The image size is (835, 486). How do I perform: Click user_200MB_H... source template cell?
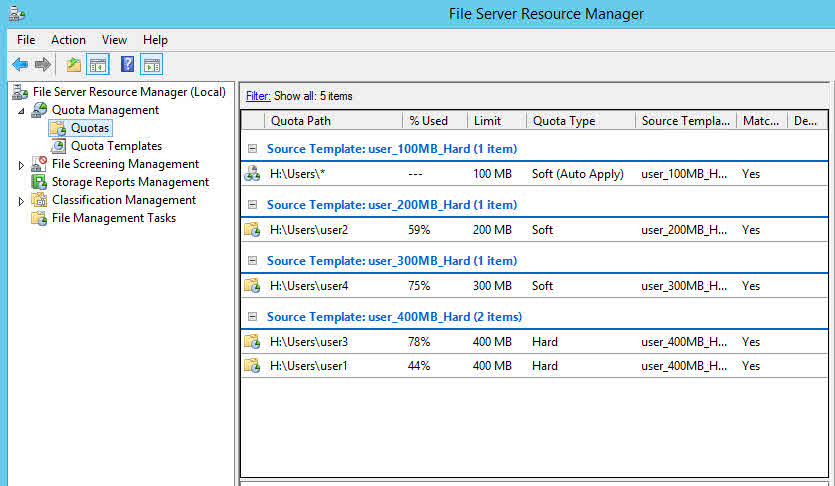point(684,229)
